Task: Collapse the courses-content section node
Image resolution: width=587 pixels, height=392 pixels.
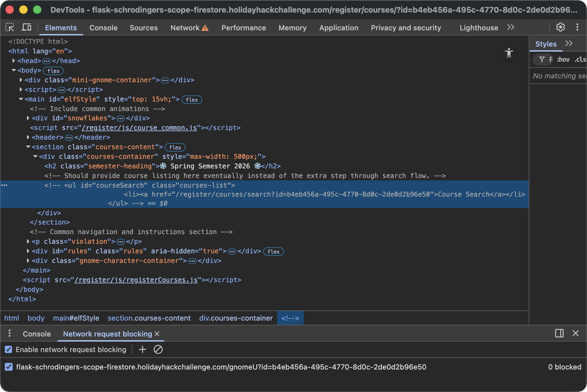Action: [28, 147]
